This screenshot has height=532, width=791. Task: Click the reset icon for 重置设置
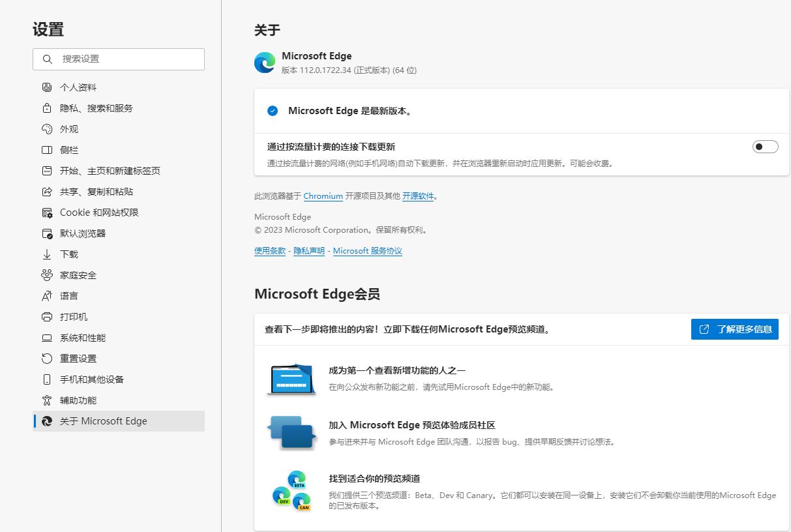click(46, 359)
